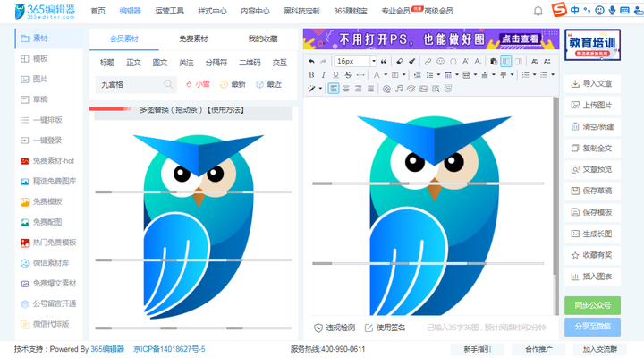The width and height of the screenshot is (644, 358).
Task: Open the Sogou input method logo
Action: coord(558,10)
